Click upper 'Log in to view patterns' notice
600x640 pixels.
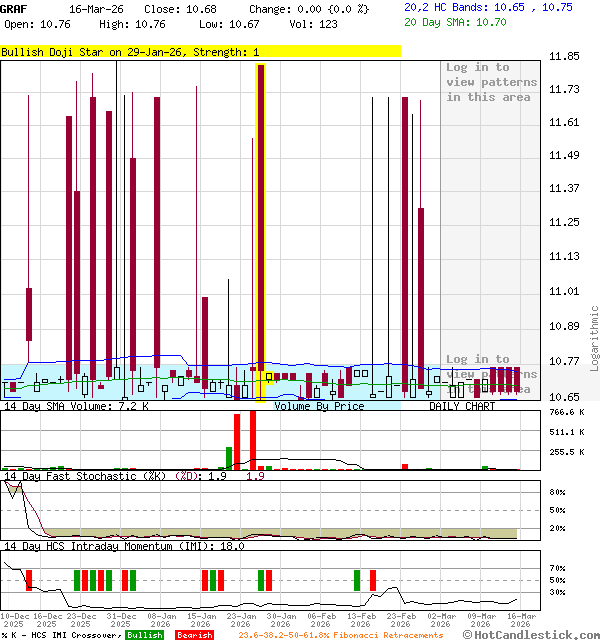click(491, 82)
